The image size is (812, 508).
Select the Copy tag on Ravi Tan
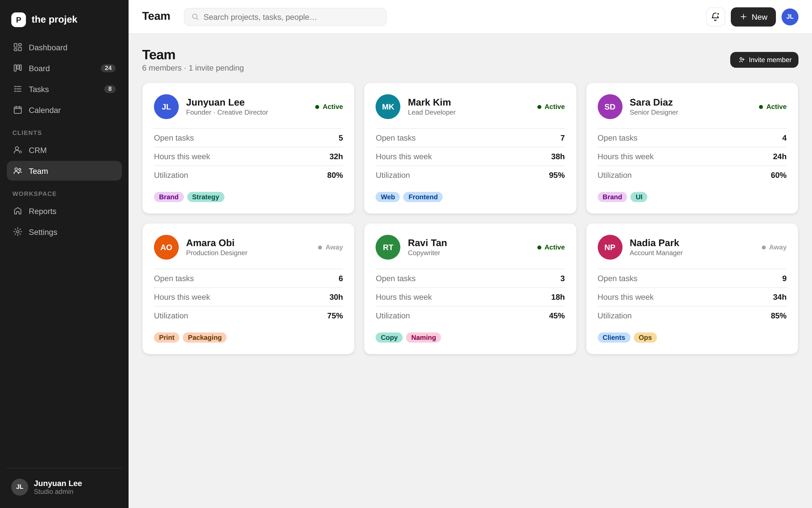coord(389,337)
